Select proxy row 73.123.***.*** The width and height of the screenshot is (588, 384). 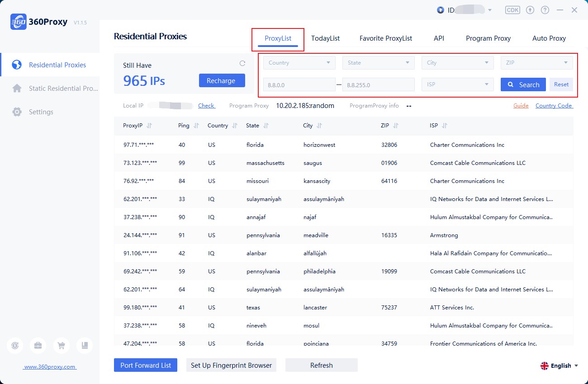point(344,163)
